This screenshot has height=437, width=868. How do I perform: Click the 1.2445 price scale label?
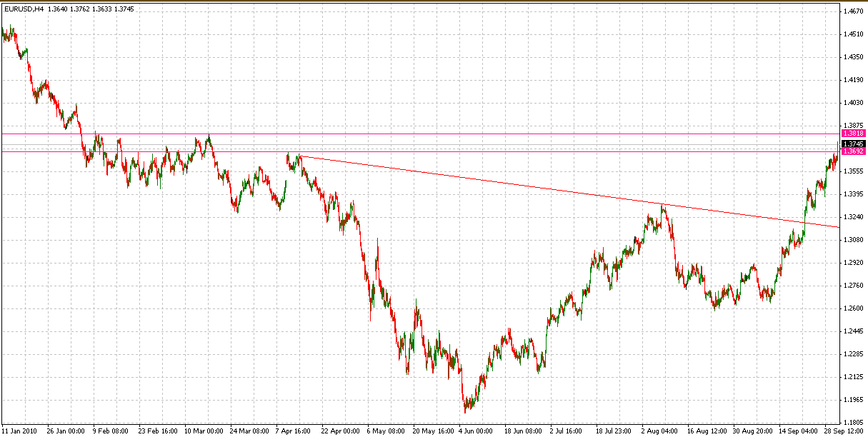[x=852, y=331]
